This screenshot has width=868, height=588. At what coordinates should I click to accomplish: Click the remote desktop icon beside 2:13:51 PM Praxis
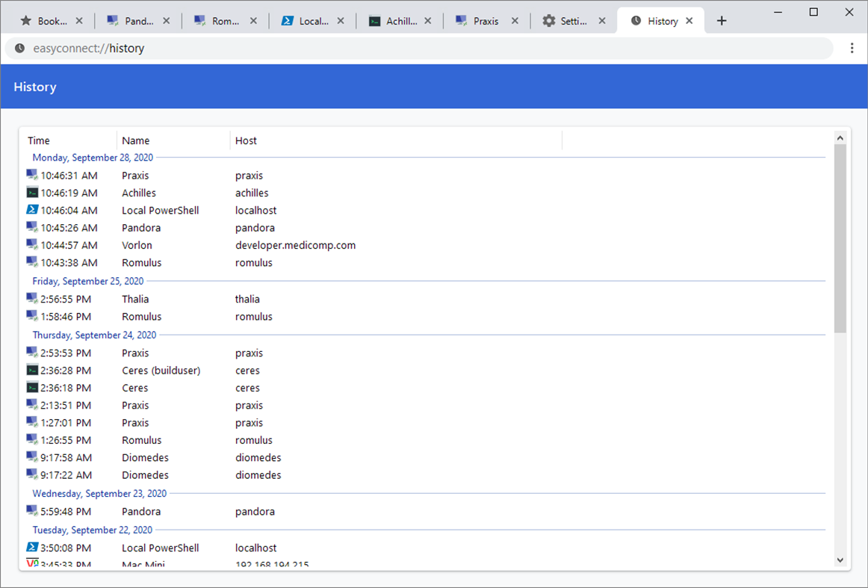coord(32,405)
